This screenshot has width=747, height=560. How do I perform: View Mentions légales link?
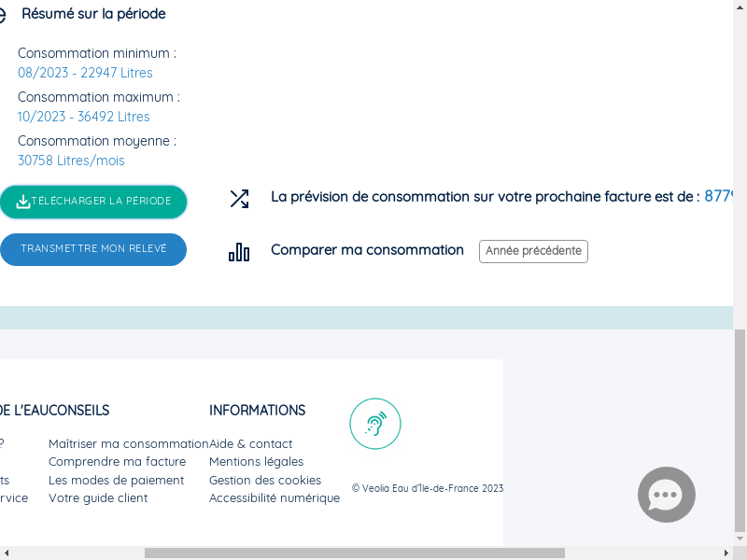(x=256, y=461)
